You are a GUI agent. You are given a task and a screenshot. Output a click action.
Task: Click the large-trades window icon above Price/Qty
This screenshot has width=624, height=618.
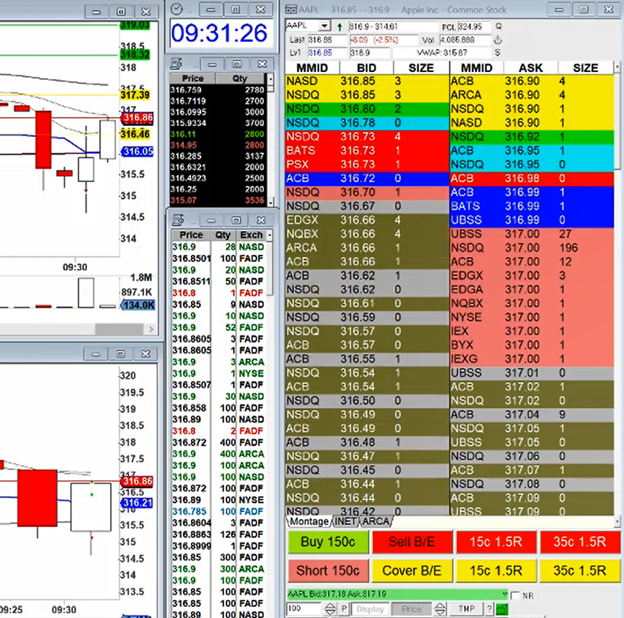pyautogui.click(x=176, y=64)
